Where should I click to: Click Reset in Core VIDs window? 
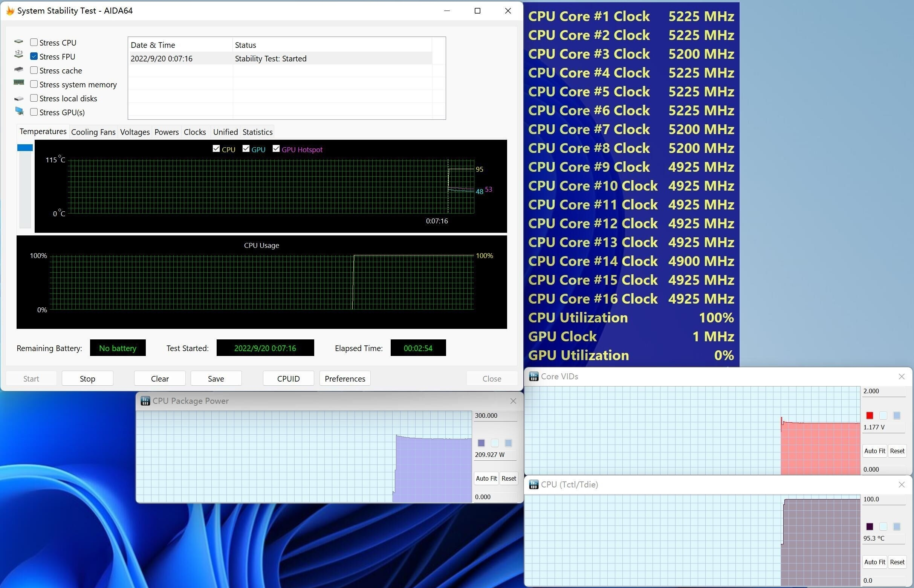[897, 451]
